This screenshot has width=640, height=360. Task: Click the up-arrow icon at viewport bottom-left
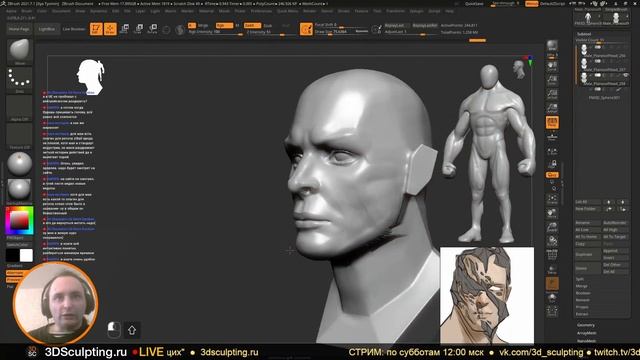tap(132, 330)
